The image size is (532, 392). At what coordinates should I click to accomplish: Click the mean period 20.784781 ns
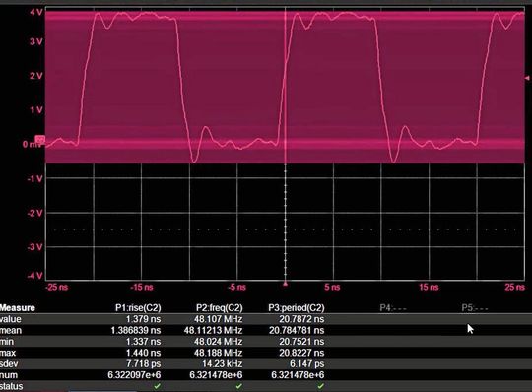[297, 330]
